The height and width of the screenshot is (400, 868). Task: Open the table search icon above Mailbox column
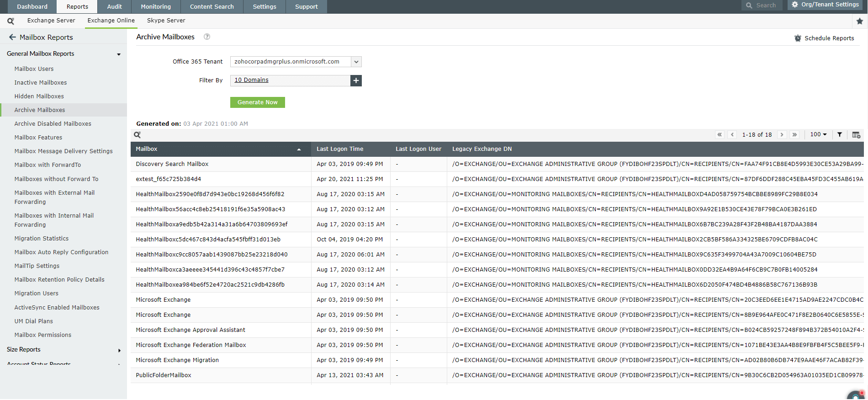coord(137,135)
